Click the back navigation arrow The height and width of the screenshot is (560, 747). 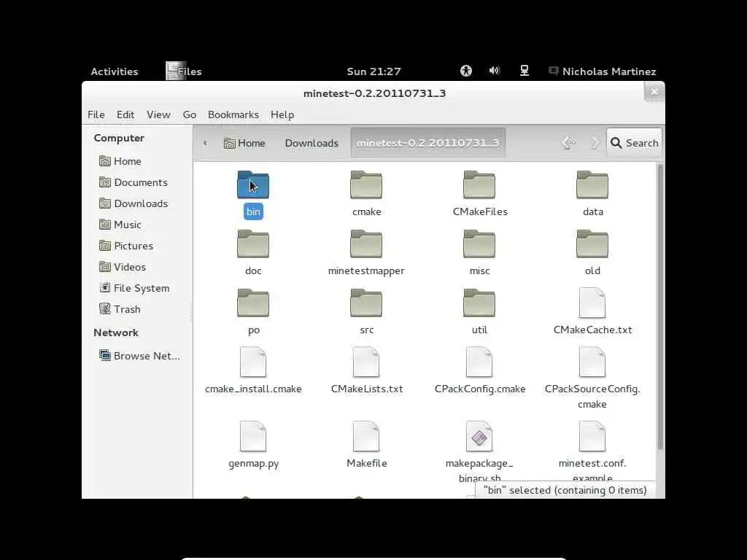click(568, 143)
